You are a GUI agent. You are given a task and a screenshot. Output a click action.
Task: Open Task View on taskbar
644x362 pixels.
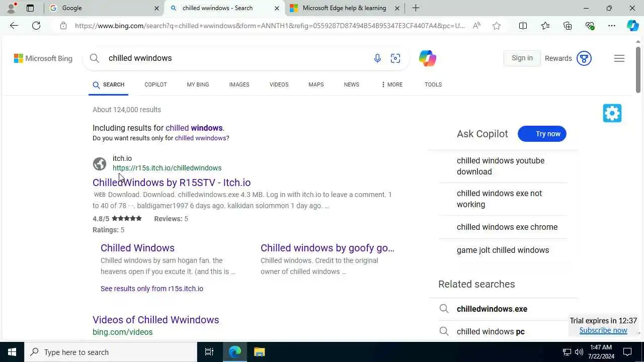pos(209,352)
